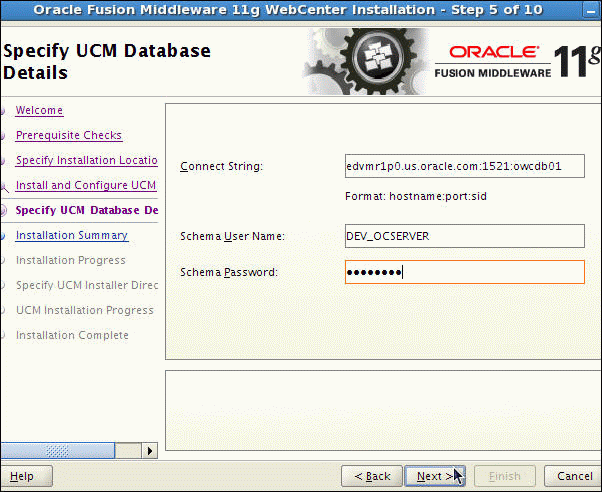The height and width of the screenshot is (492, 602).
Task: Click the Cancel button
Action: (574, 476)
